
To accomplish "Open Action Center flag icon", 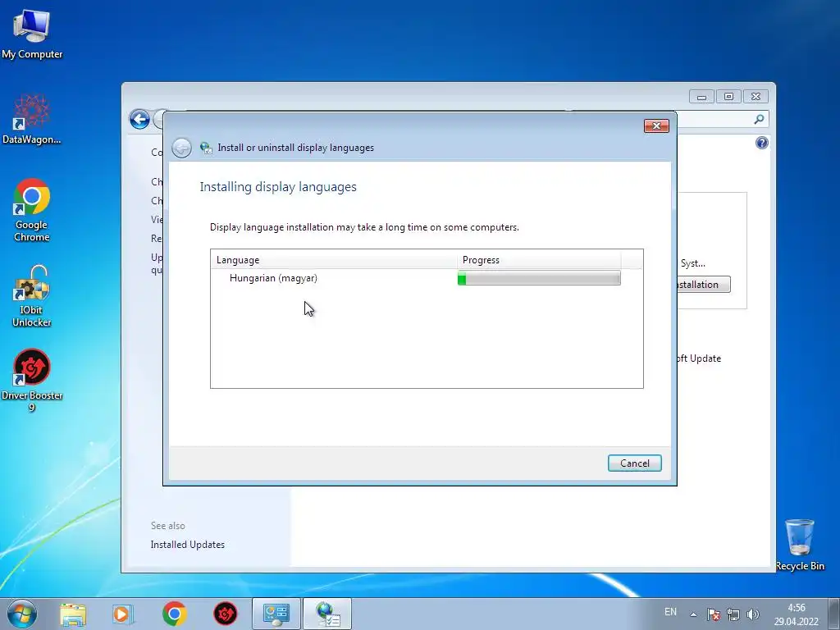I will coord(713,614).
